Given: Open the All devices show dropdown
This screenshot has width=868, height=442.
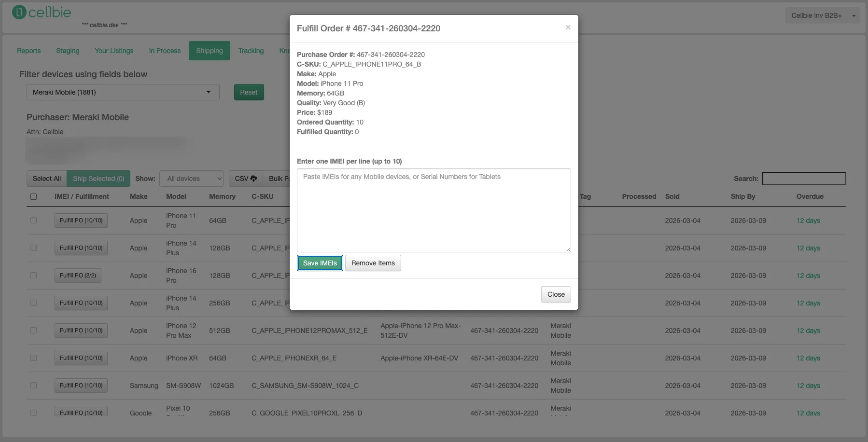Looking at the screenshot, I should [192, 179].
